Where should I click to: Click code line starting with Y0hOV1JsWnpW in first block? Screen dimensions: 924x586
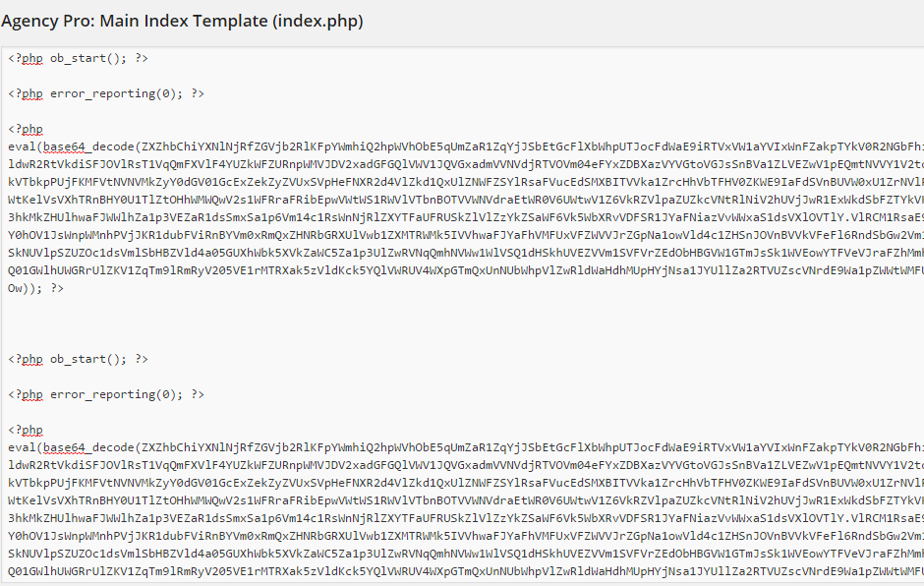(466, 235)
